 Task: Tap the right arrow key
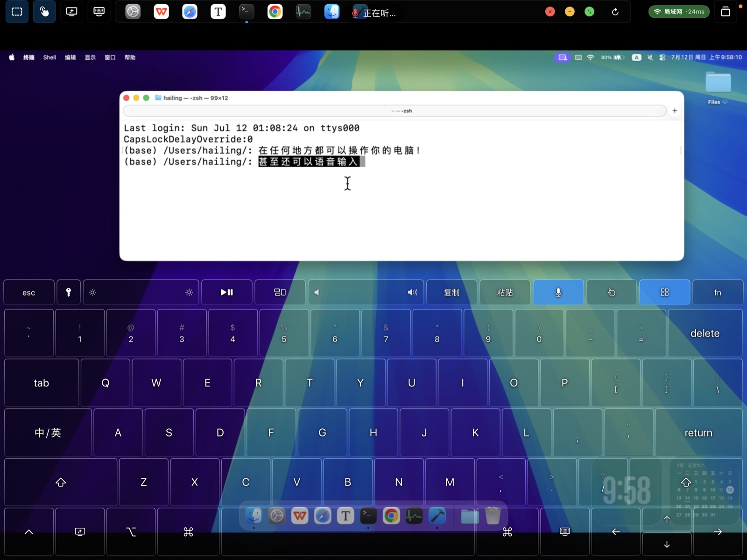click(x=718, y=532)
